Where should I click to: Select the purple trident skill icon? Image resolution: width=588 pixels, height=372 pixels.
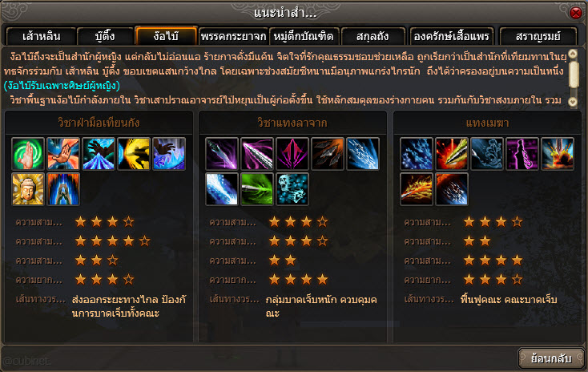coord(292,153)
